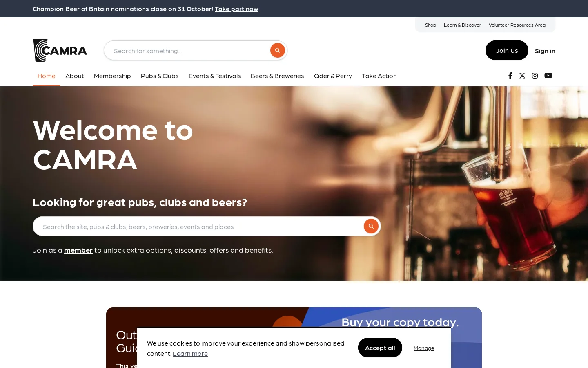
Task: Select the Home menu item
Action: point(47,76)
